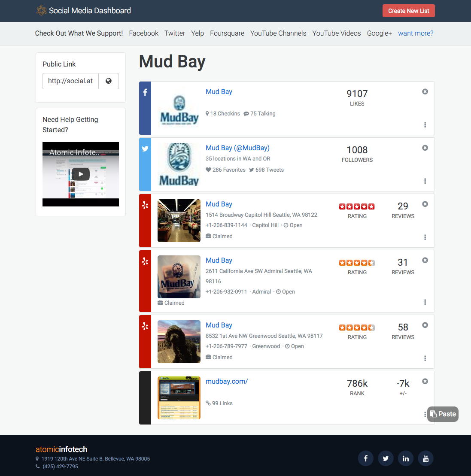The image size is (471, 476).
Task: Click the '1008' followers count
Action: 357,150
